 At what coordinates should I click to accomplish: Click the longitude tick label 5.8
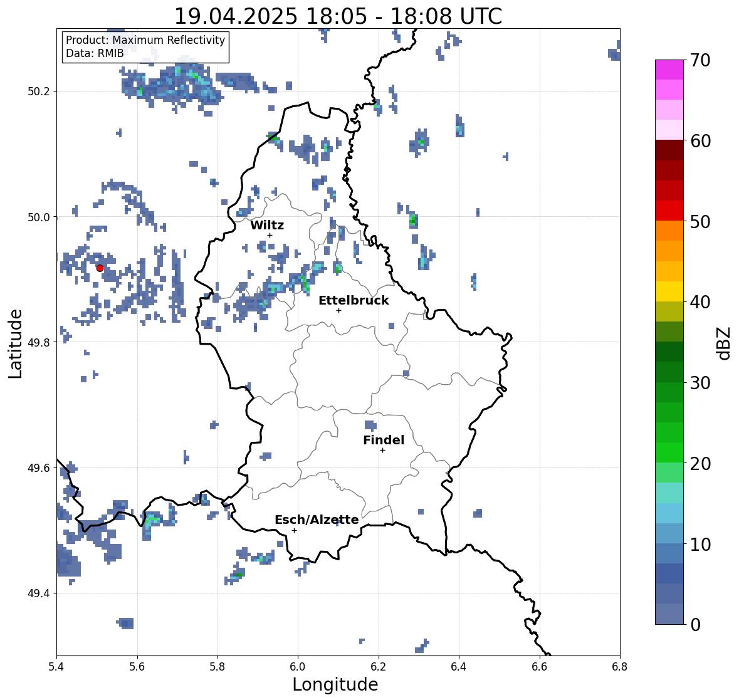pyautogui.click(x=218, y=666)
